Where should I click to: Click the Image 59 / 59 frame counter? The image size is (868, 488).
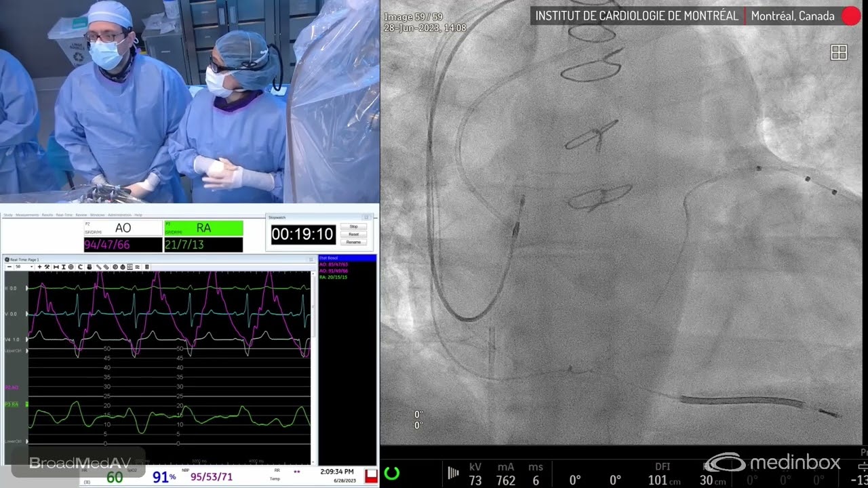(x=413, y=17)
